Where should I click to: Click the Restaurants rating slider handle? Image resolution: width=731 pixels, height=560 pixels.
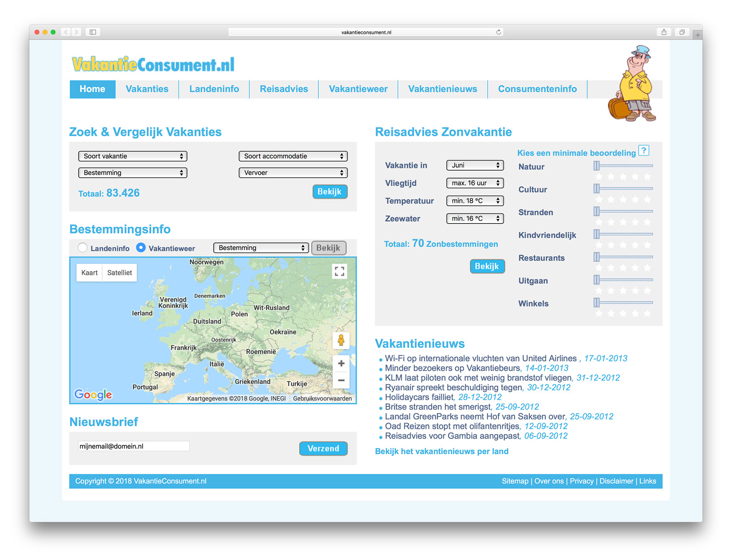tap(596, 257)
